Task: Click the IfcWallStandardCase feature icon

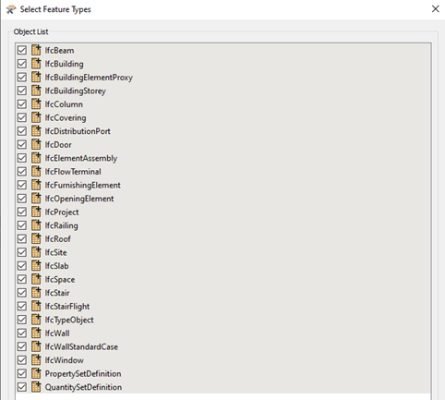Action: pyautogui.click(x=36, y=346)
